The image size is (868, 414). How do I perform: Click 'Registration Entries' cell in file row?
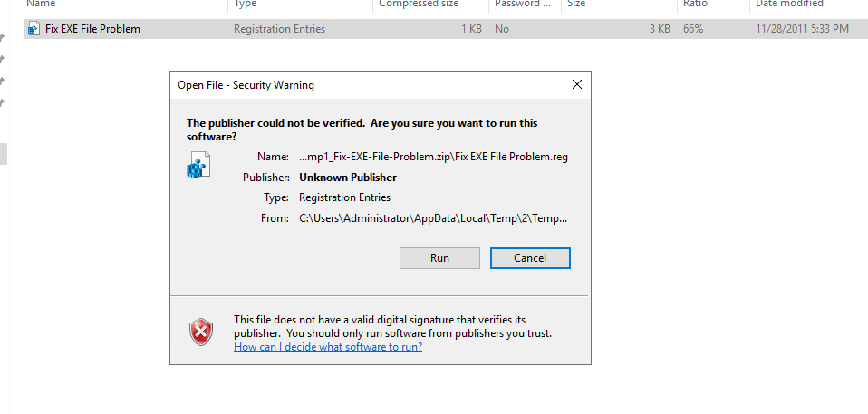point(280,29)
